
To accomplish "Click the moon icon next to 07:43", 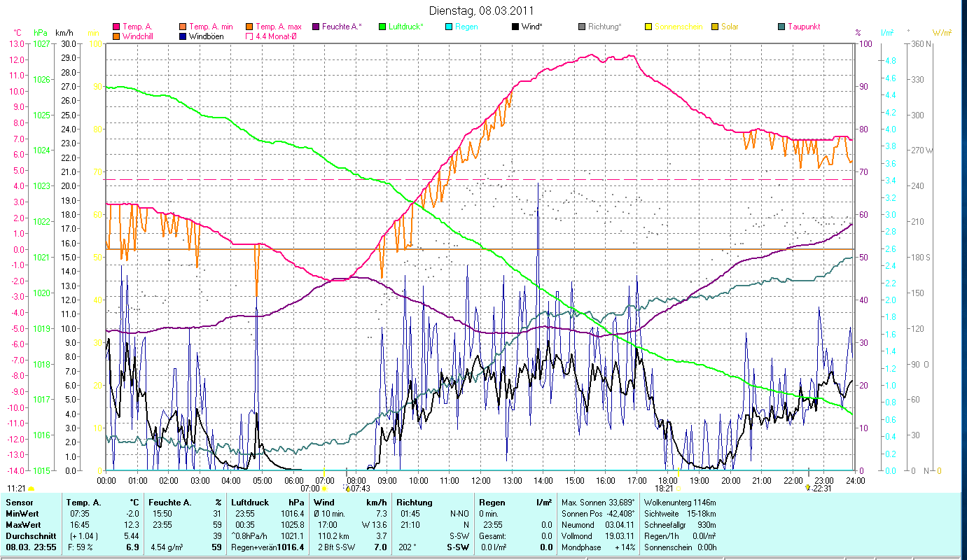I will pyautogui.click(x=348, y=489).
